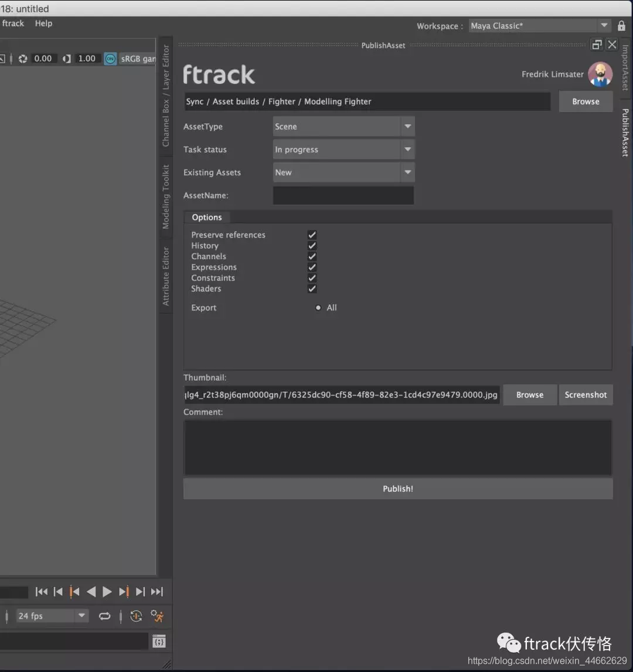Uncheck the Shaders option

click(312, 289)
